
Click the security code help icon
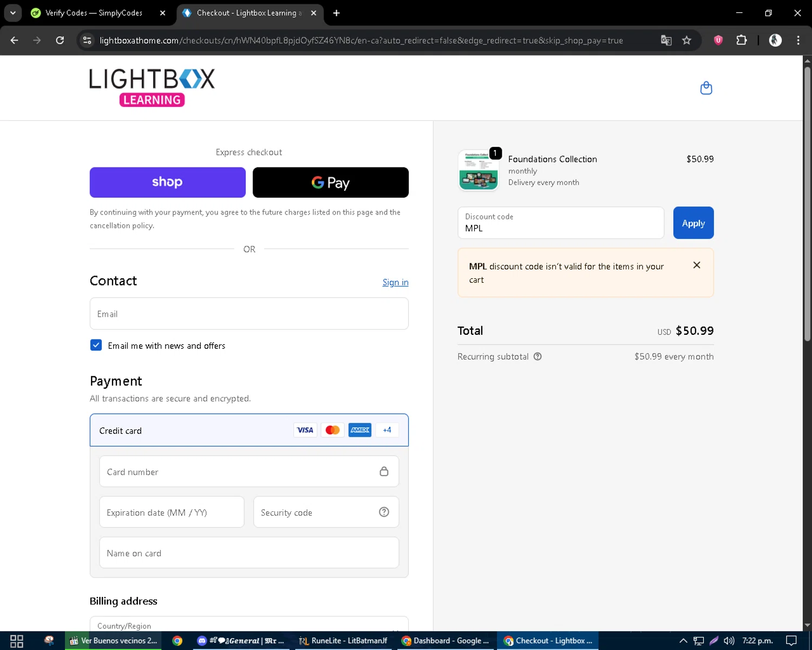(x=384, y=512)
